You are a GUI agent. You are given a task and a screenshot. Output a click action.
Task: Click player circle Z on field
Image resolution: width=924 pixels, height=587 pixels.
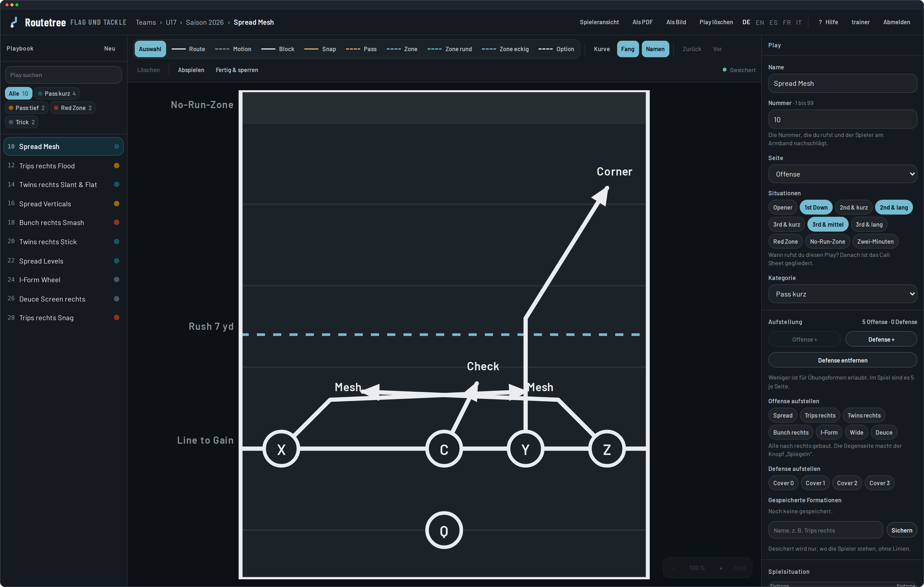click(607, 449)
